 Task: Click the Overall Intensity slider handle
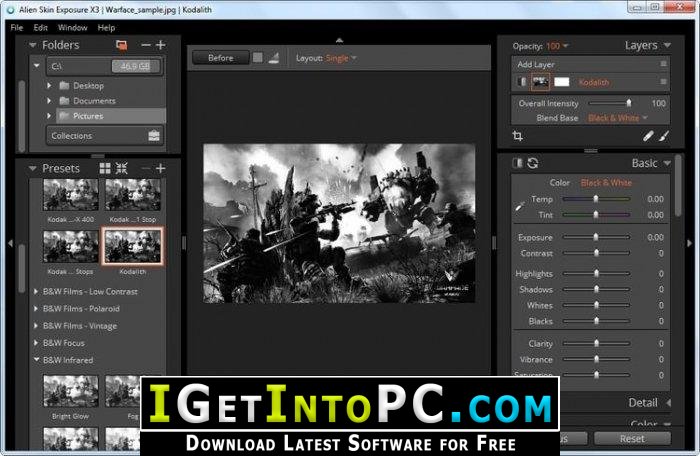coord(629,103)
